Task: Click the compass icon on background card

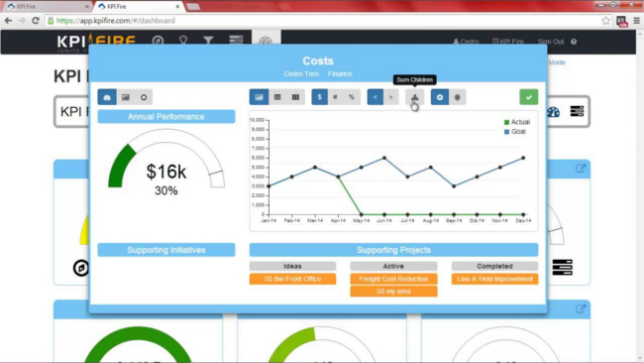Action: click(x=81, y=268)
